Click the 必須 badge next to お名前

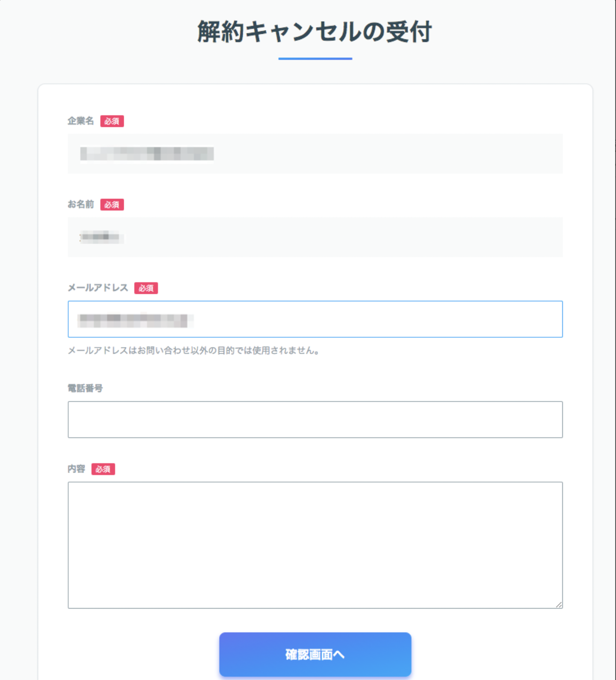click(x=112, y=205)
